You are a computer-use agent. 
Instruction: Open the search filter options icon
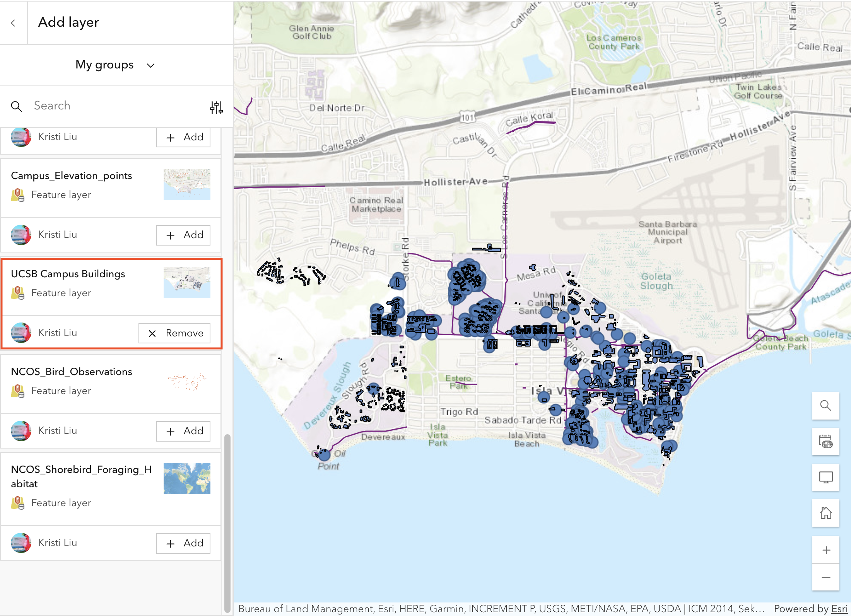click(216, 107)
